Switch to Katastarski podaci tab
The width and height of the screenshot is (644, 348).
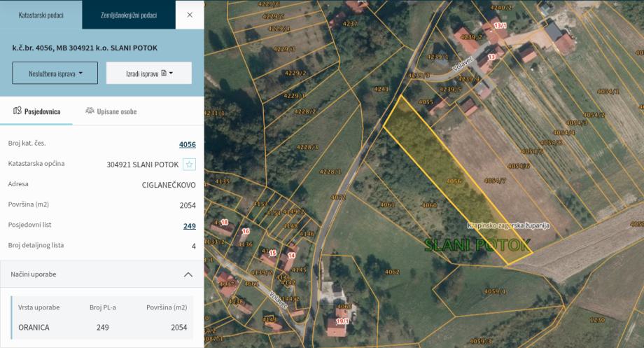tap(41, 15)
